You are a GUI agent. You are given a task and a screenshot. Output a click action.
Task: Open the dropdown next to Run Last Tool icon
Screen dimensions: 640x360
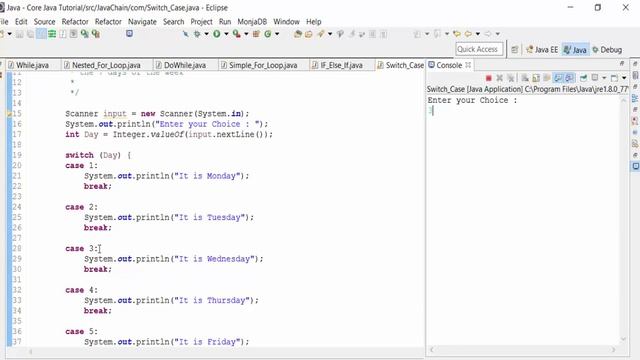click(x=246, y=34)
